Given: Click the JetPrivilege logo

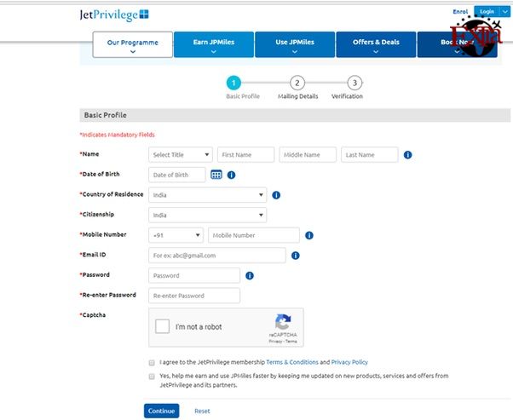Looking at the screenshot, I should (x=114, y=14).
